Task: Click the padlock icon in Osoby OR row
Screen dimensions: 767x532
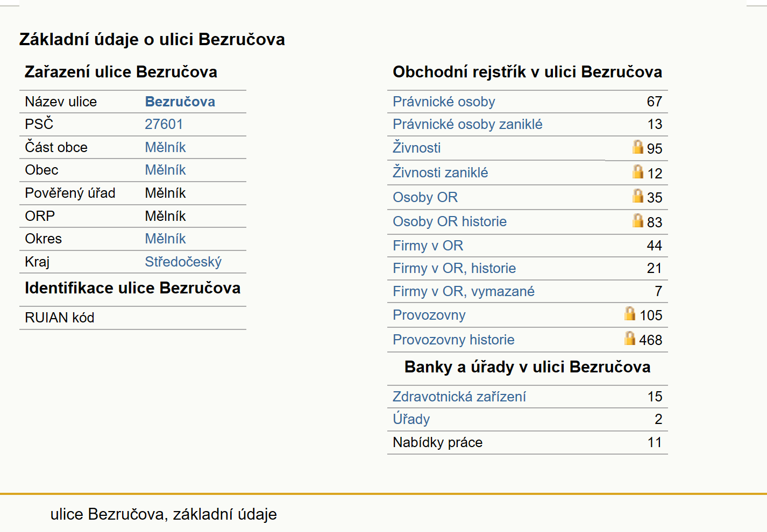Action: pyautogui.click(x=638, y=196)
